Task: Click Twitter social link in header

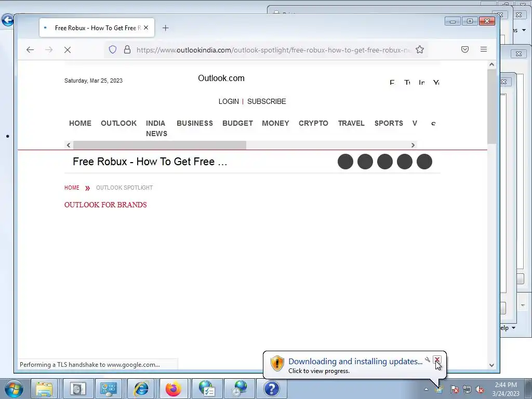Action: [407, 83]
